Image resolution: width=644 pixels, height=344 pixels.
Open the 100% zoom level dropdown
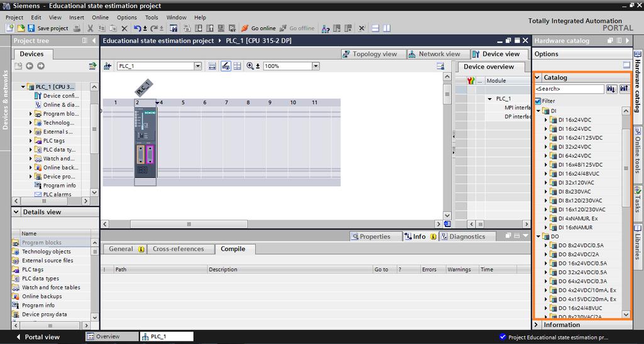[x=316, y=66]
